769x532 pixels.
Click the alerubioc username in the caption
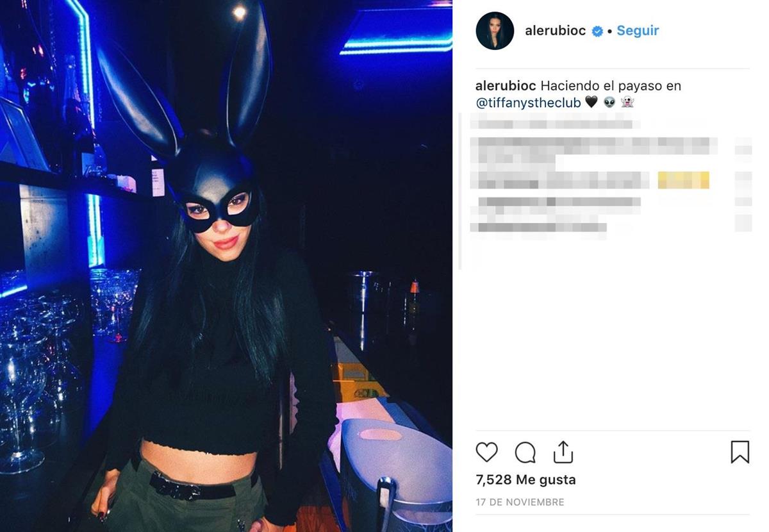point(506,86)
